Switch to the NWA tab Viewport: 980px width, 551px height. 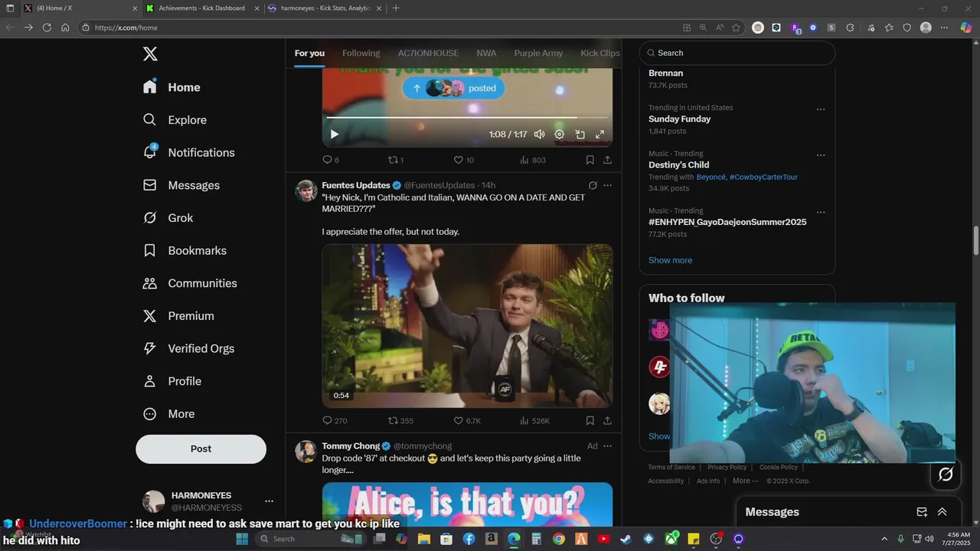tap(486, 53)
